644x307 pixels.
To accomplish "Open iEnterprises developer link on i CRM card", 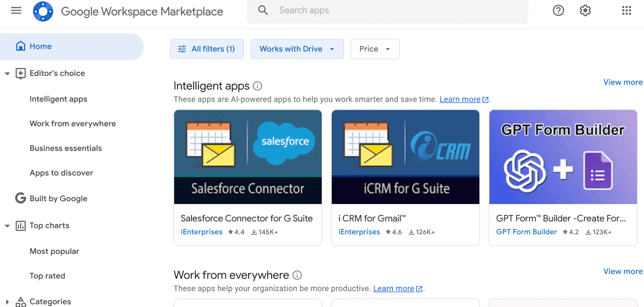I will (359, 232).
